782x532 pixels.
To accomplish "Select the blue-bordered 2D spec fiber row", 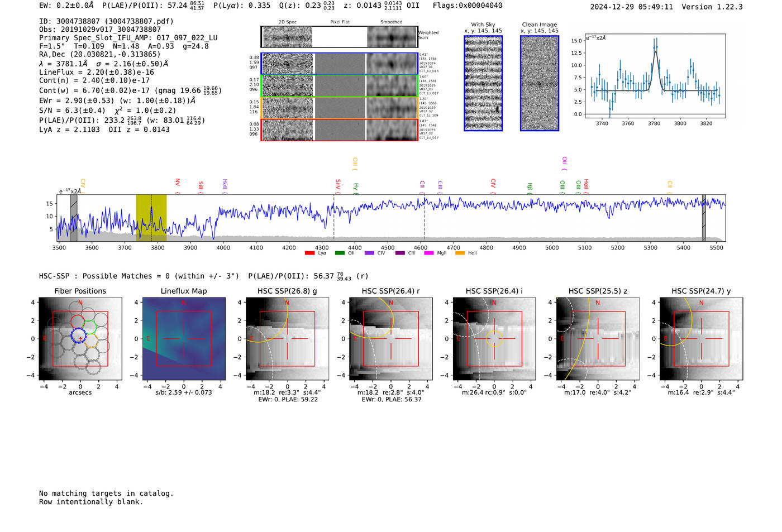I will (x=339, y=64).
